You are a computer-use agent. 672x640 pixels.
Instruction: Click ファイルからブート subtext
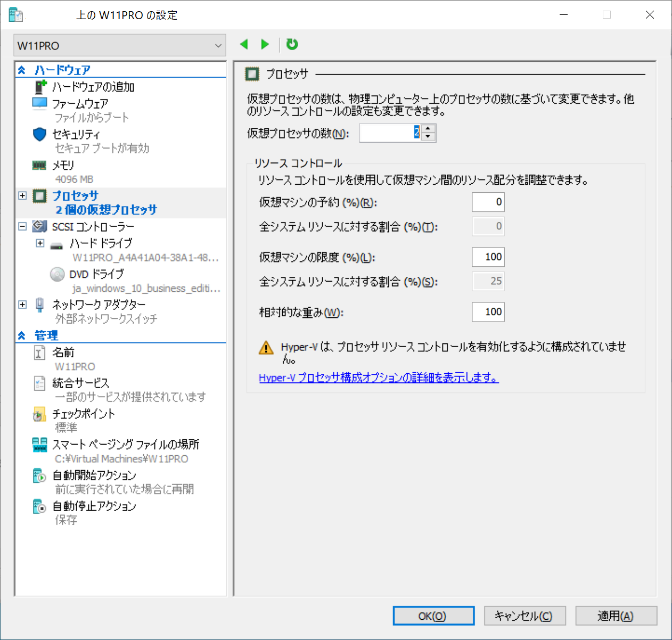tap(92, 118)
